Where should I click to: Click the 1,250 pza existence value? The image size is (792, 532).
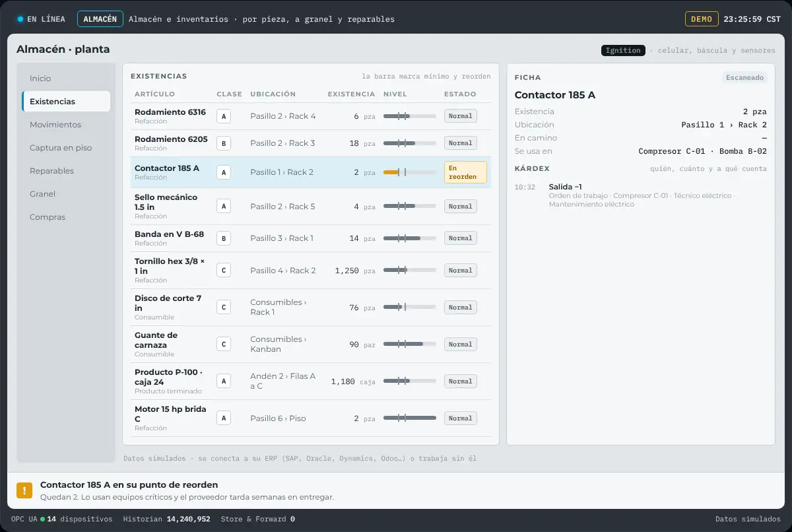point(355,271)
